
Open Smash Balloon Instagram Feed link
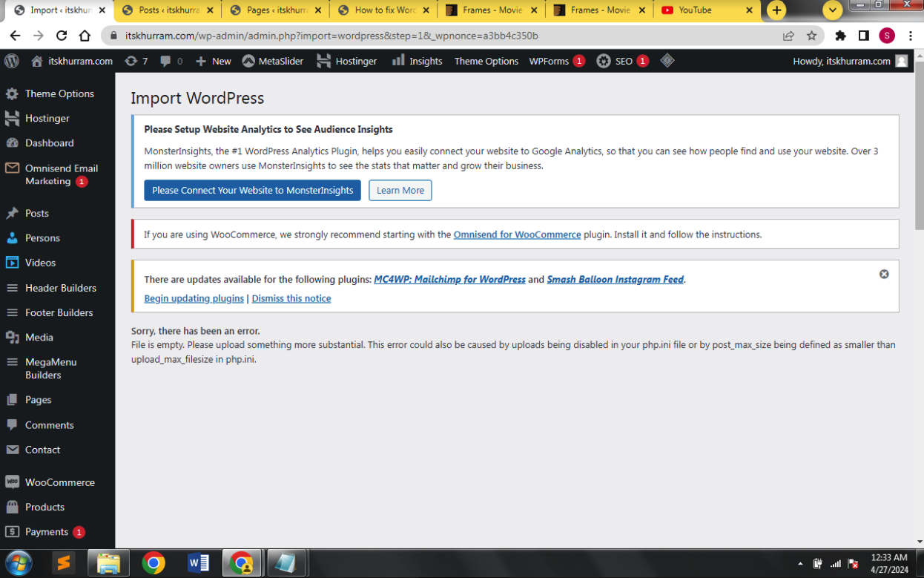[615, 280]
